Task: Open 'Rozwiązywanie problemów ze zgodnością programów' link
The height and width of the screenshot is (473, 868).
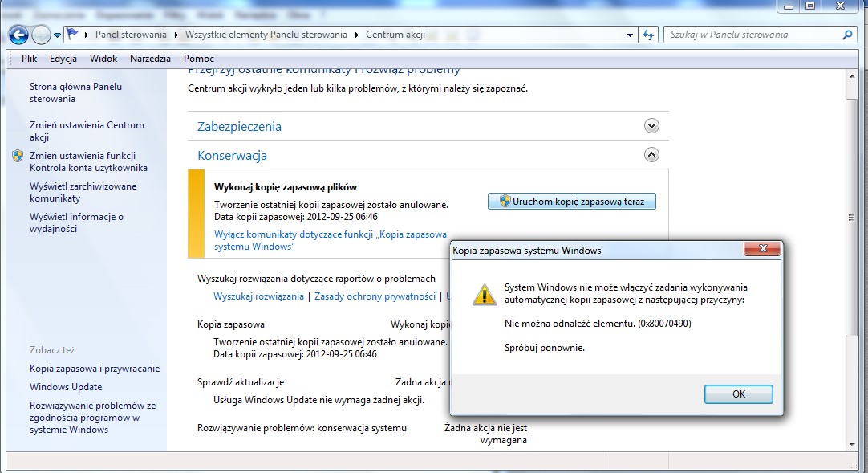Action: tap(93, 417)
